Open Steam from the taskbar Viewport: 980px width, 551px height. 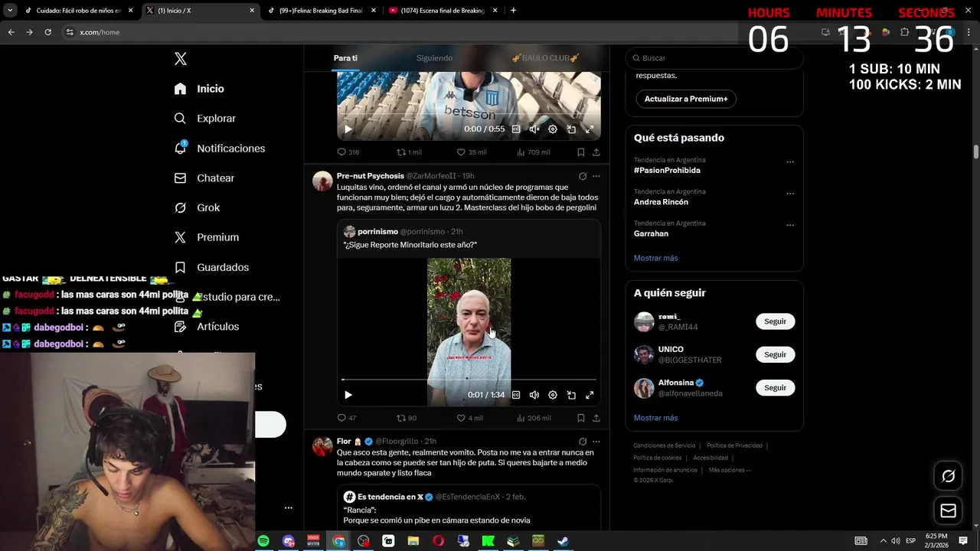tap(563, 541)
